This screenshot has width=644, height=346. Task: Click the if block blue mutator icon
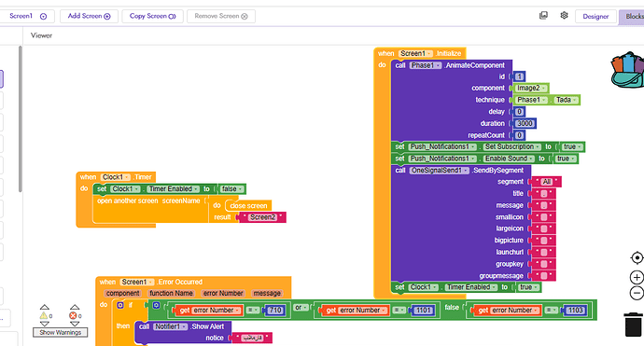[119, 305]
